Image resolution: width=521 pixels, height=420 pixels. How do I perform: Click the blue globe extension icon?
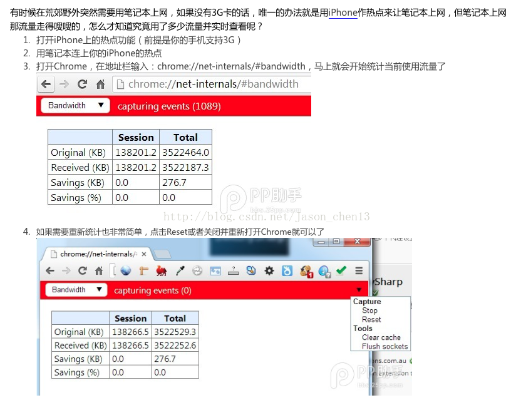pyautogui.click(x=126, y=271)
